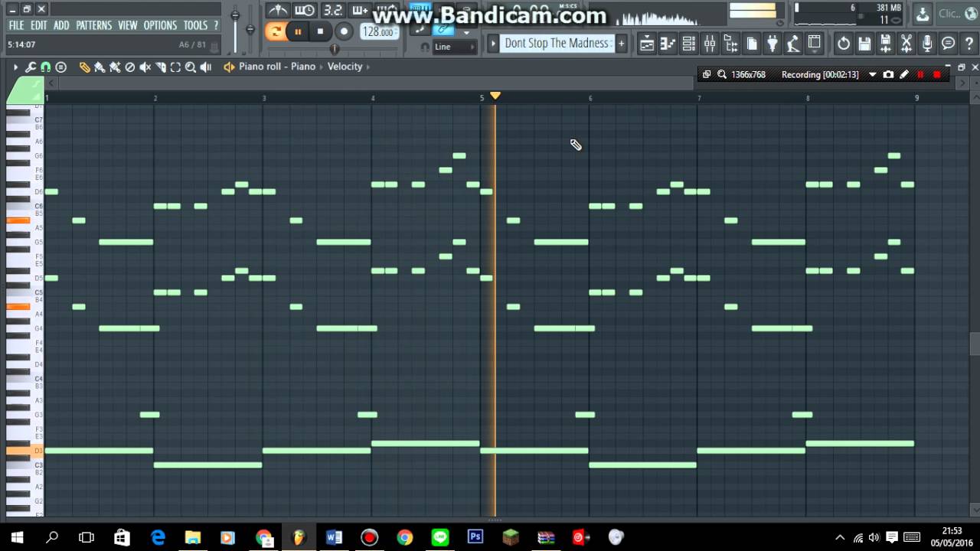The image size is (980, 551).
Task: Toggle the overdub blend recording button
Action: 360,10
